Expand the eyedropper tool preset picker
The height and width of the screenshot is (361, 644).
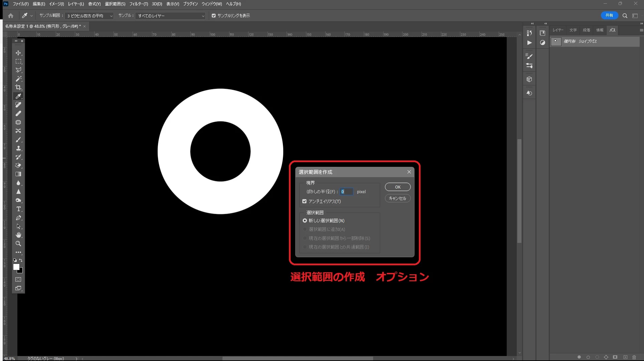[x=31, y=16]
